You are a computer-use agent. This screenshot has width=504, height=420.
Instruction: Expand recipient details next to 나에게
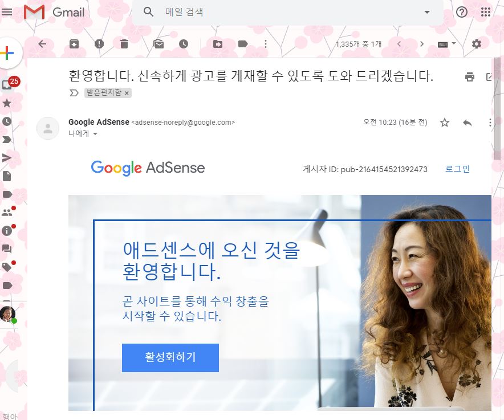[x=95, y=134]
